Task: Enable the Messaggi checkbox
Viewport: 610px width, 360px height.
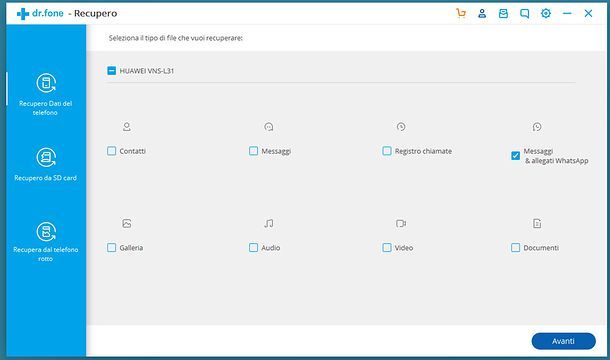Action: pyautogui.click(x=253, y=151)
